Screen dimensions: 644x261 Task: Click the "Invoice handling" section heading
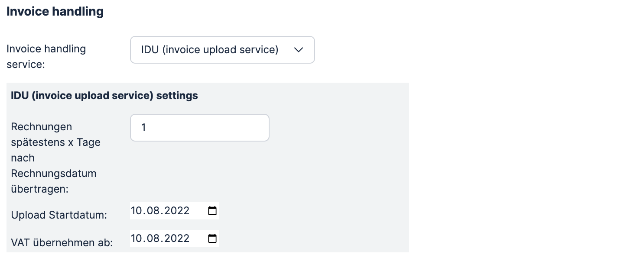[55, 12]
